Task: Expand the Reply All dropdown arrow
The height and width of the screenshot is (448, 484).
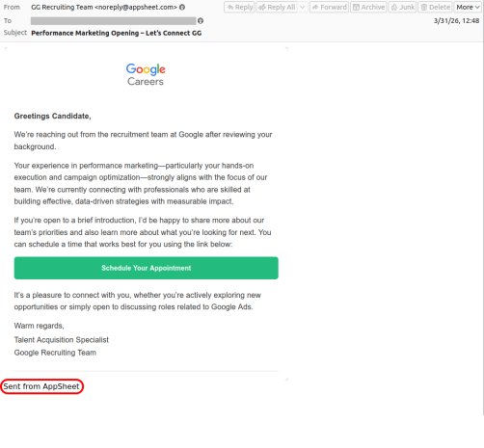Action: point(303,7)
